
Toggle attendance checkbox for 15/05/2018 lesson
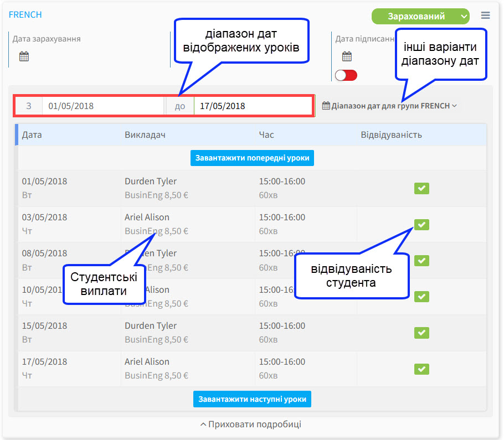click(x=421, y=333)
